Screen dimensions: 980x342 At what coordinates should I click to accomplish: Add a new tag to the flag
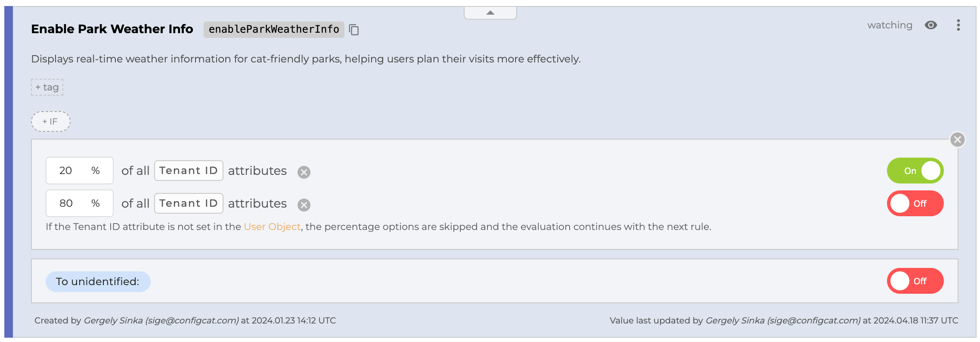click(x=47, y=87)
